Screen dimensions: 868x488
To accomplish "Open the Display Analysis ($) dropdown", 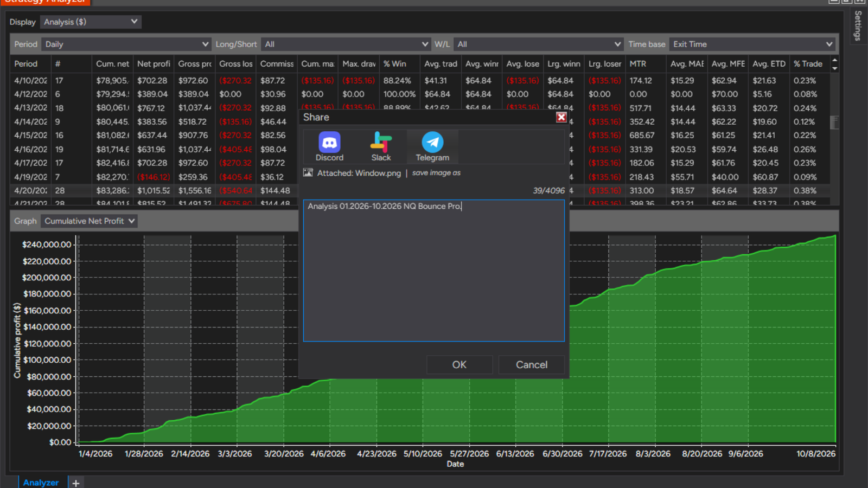I will point(91,22).
